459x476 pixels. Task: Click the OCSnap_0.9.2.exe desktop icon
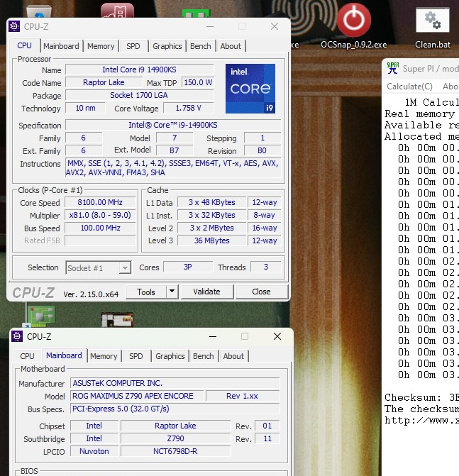pos(354,26)
